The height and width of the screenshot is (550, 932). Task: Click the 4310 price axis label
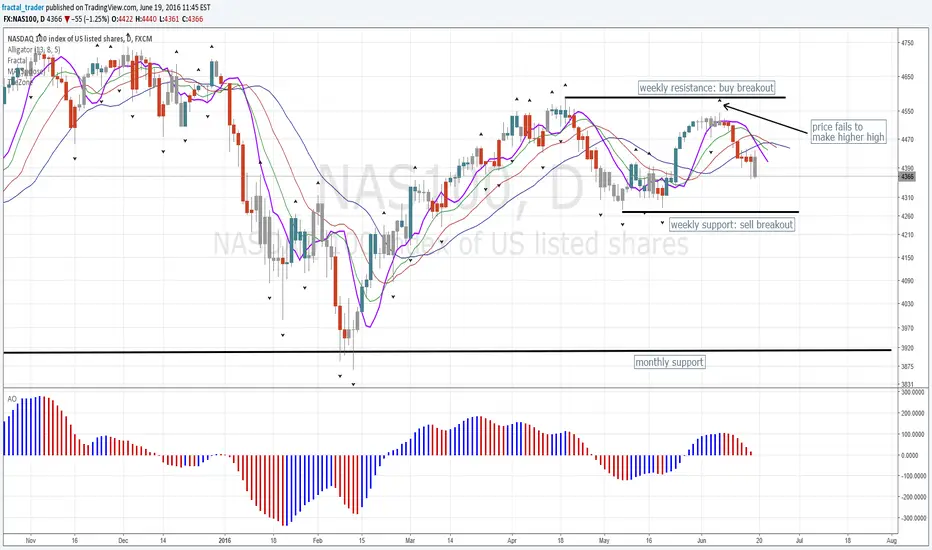coord(907,197)
